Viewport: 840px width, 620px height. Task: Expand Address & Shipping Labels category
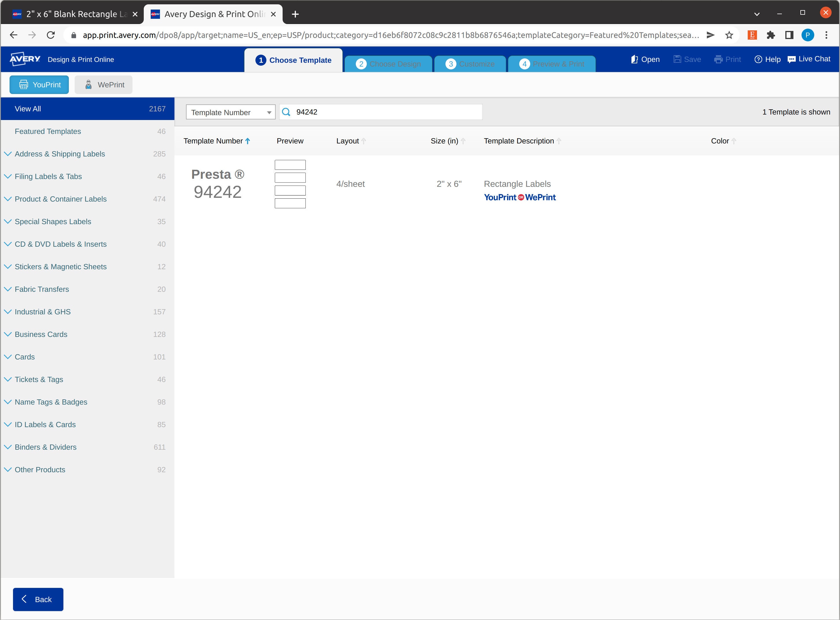(x=8, y=154)
